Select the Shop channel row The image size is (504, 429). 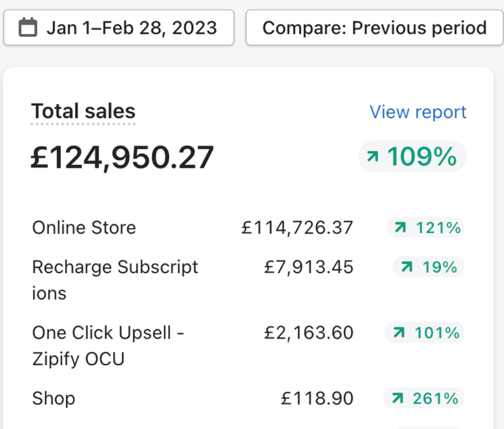click(53, 399)
